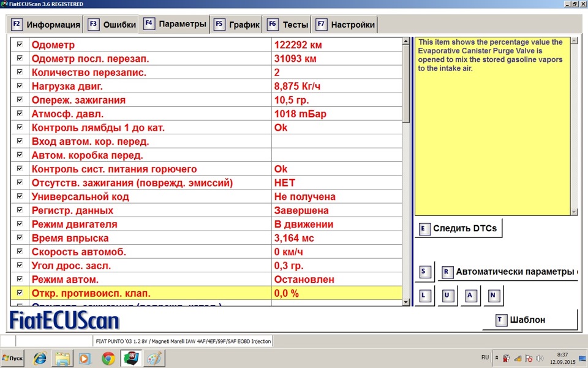This screenshot has height=368, width=588.
Task: Select Автом. коробка перед. row
Action: 206,155
